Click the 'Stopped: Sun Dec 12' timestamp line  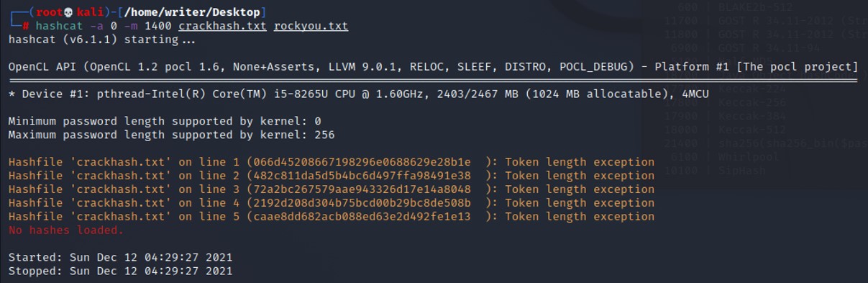click(121, 271)
